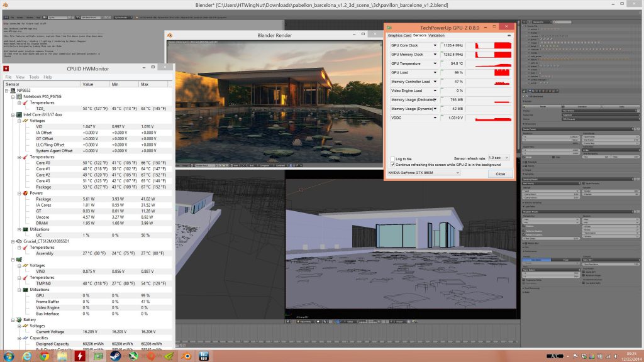This screenshot has height=362, width=644.
Task: Click the Blender Render window title icon
Action: click(x=170, y=35)
